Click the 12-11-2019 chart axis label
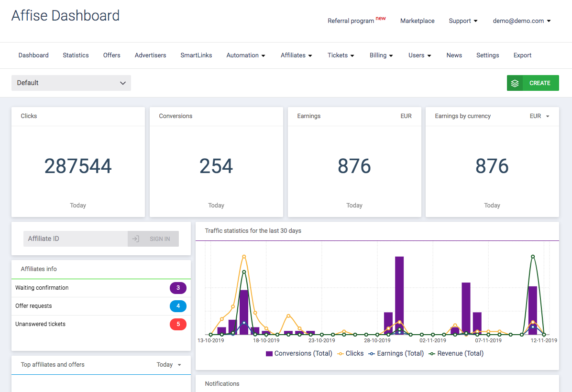The image size is (572, 392). click(544, 340)
